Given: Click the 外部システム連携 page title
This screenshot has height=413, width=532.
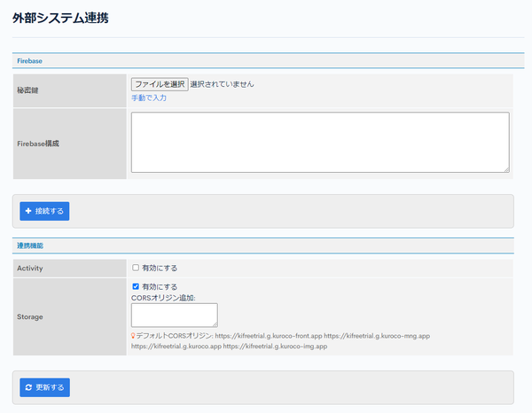Looking at the screenshot, I should (x=60, y=18).
